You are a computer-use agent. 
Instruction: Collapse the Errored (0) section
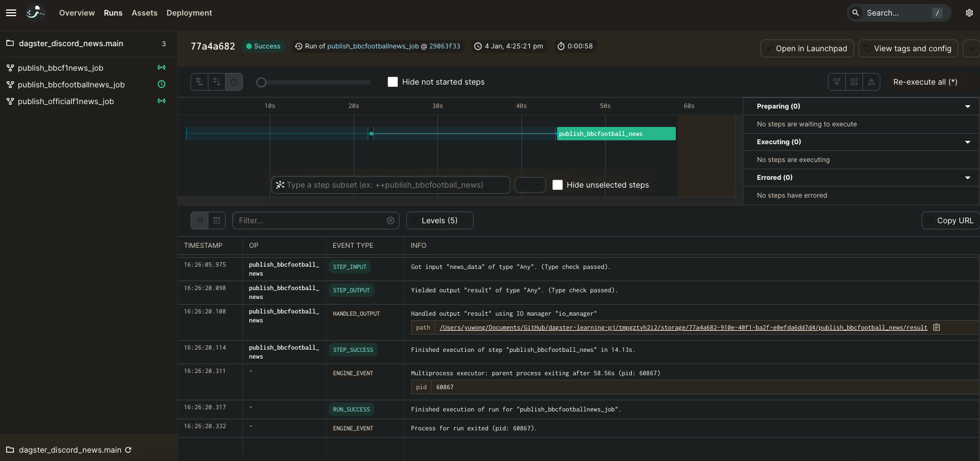[968, 178]
